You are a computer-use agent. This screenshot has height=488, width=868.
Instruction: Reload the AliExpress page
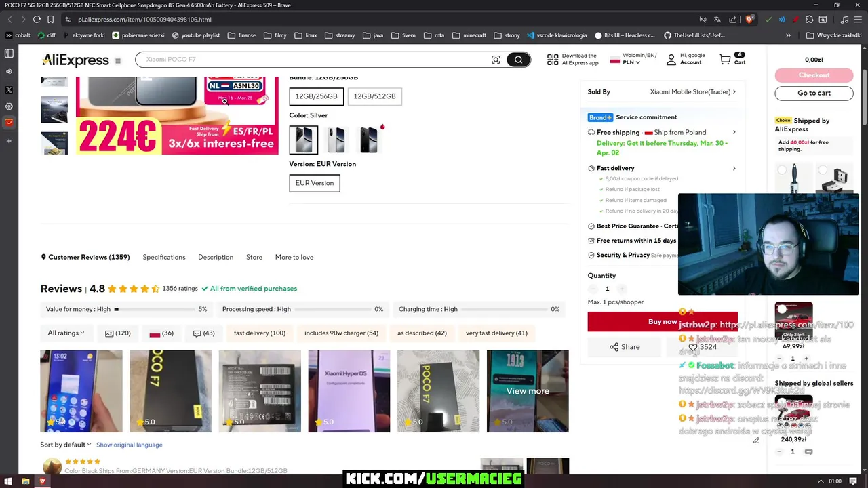coord(37,20)
